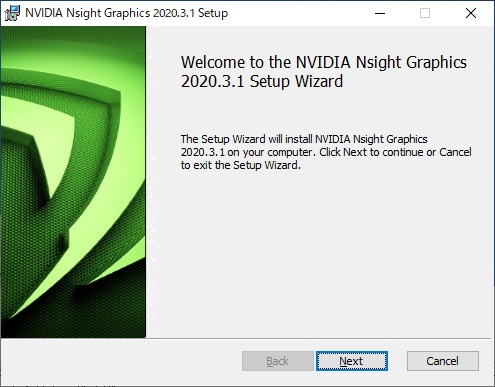Click the NVIDIA green logo banner image
The width and height of the screenshot is (495, 387).
73,182
